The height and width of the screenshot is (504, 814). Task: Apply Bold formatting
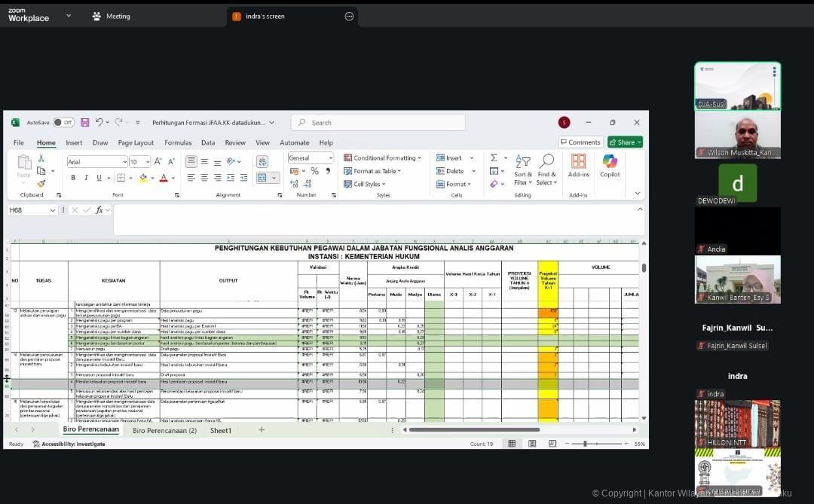(x=73, y=178)
